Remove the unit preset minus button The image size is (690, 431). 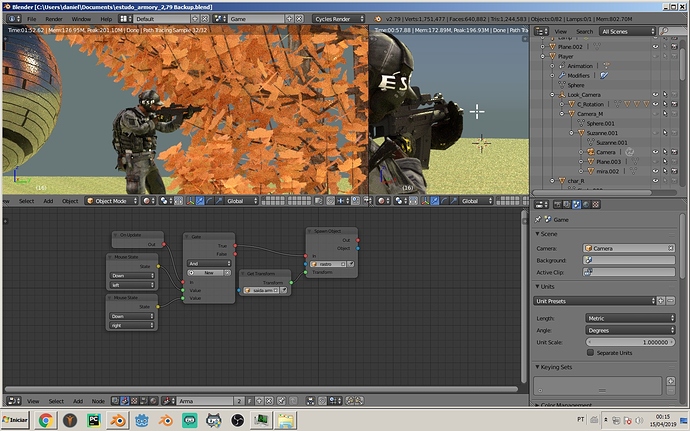point(670,301)
